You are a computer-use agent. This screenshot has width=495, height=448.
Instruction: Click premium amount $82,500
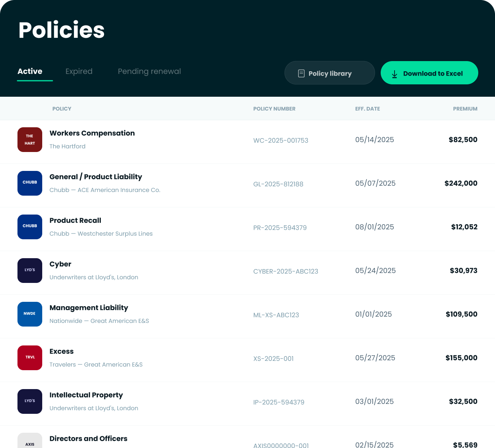pos(463,140)
